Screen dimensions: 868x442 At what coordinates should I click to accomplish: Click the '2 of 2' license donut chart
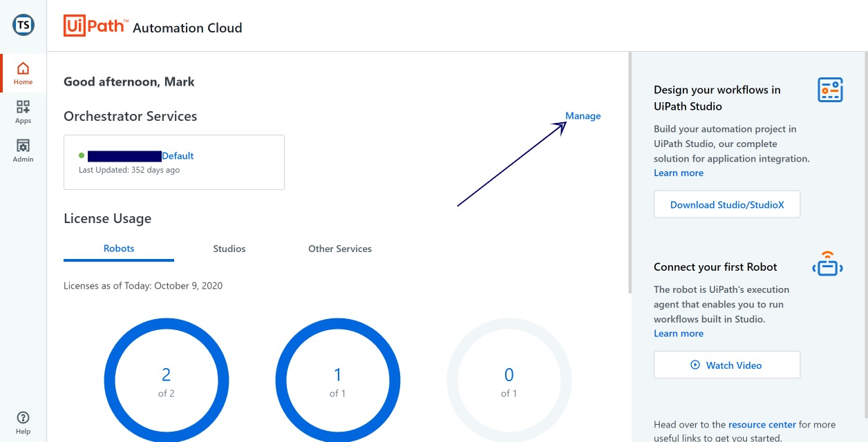[167, 381]
